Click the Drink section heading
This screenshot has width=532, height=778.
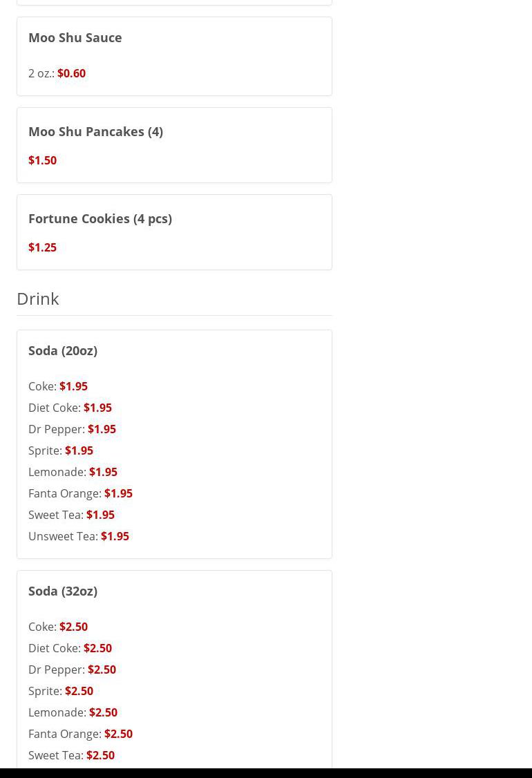coord(38,298)
